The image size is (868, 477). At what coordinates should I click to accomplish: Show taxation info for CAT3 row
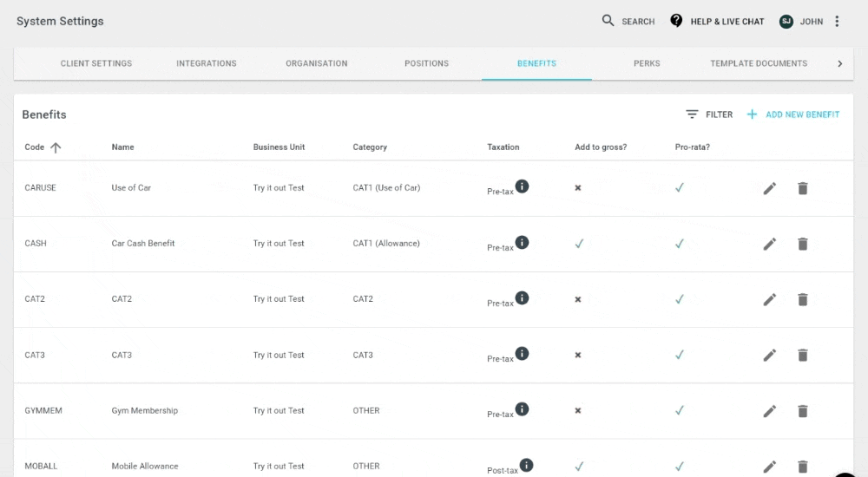(x=522, y=353)
